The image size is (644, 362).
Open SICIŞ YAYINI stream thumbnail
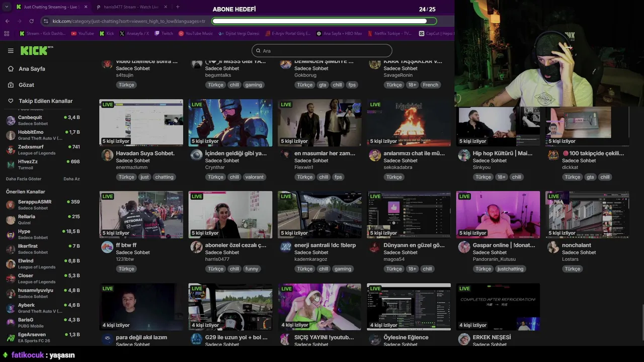pyautogui.click(x=319, y=307)
